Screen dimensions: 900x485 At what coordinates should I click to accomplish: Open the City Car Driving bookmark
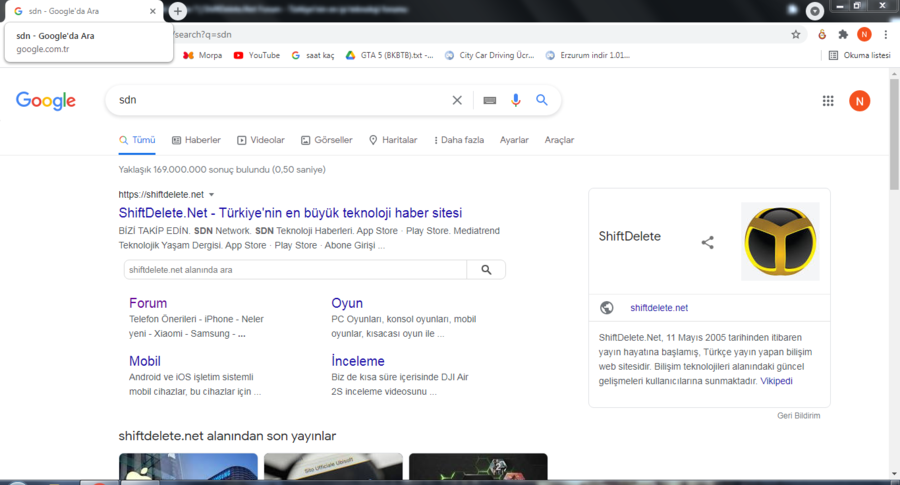pyautogui.click(x=490, y=55)
